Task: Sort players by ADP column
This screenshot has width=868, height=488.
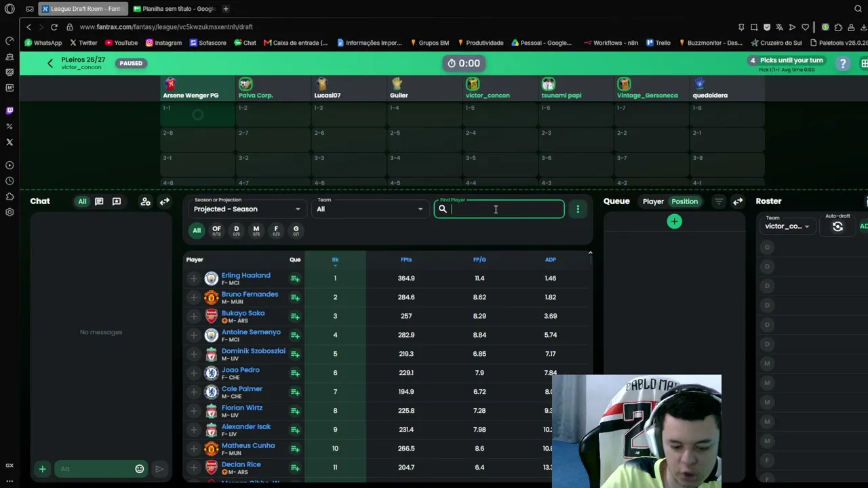Action: pos(551,260)
